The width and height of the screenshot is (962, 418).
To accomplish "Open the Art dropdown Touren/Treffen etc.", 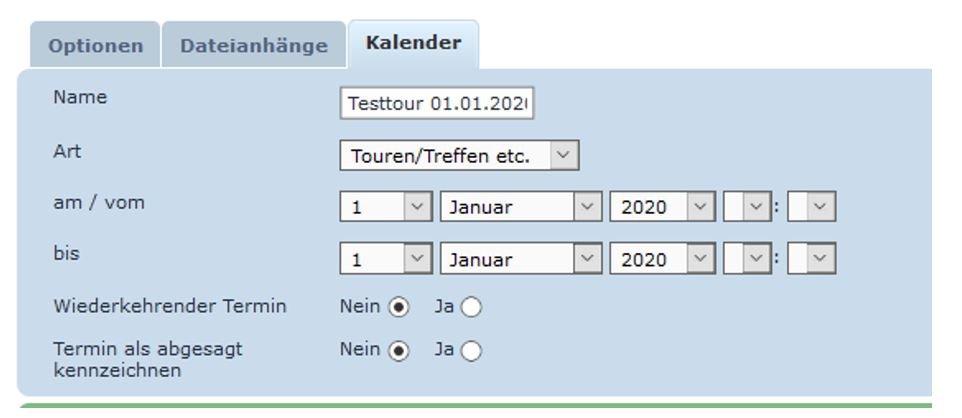I will (x=459, y=156).
